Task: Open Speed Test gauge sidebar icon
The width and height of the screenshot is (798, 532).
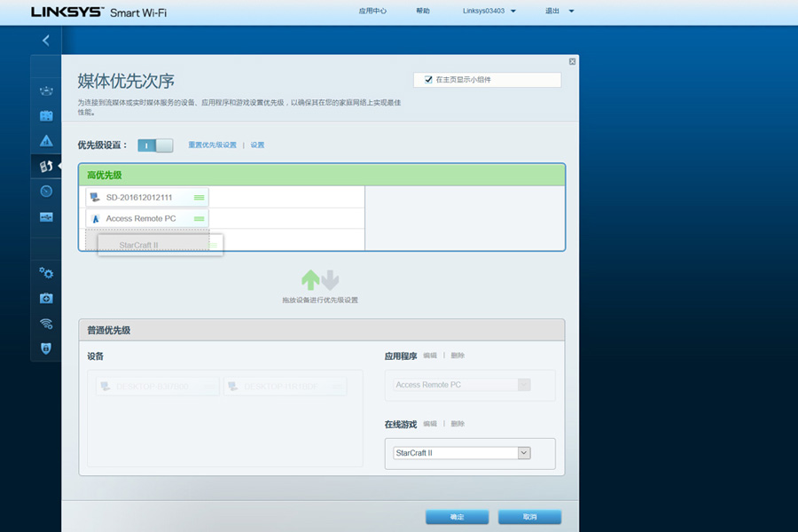Action: 46,192
